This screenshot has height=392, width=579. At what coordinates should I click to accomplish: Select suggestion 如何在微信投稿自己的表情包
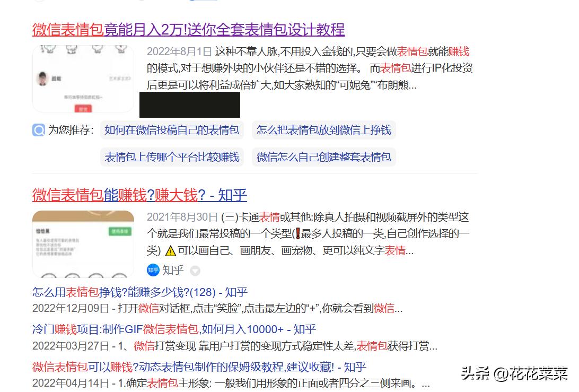(172, 130)
